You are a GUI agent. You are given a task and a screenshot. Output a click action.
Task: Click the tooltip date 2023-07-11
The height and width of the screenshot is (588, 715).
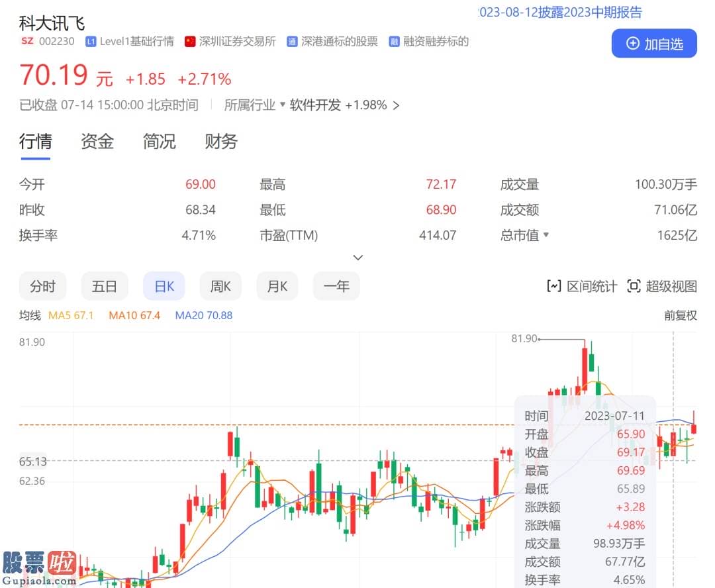pyautogui.click(x=614, y=416)
